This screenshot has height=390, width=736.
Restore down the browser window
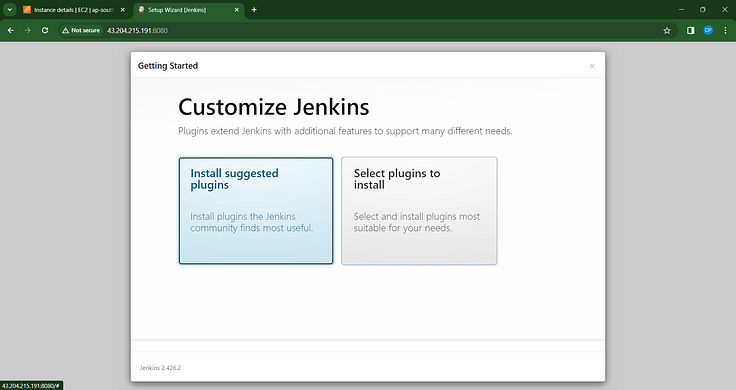point(703,10)
